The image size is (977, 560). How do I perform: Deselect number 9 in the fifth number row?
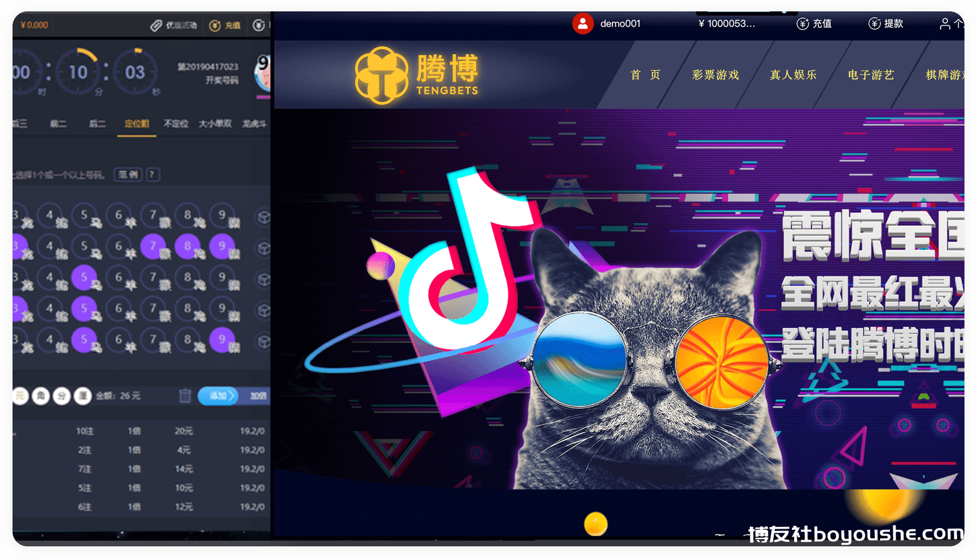pos(222,340)
